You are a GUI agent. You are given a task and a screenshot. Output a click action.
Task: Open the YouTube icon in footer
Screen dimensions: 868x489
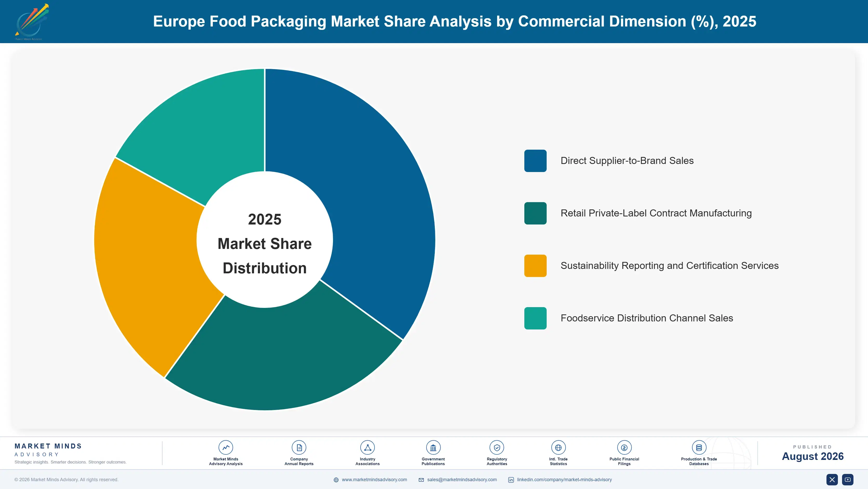848,480
